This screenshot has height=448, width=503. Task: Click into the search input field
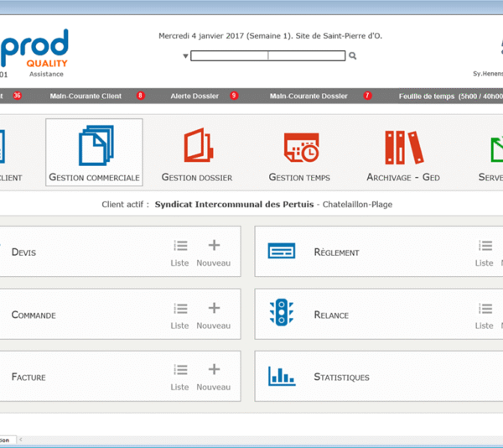[268, 56]
